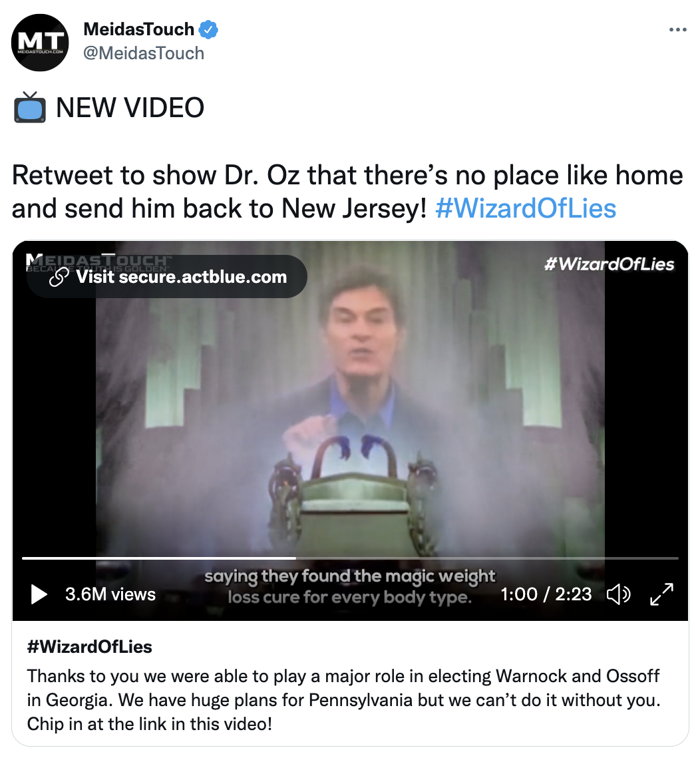The image size is (700, 760).
Task: Mute the video using the speaker icon
Action: [x=619, y=594]
